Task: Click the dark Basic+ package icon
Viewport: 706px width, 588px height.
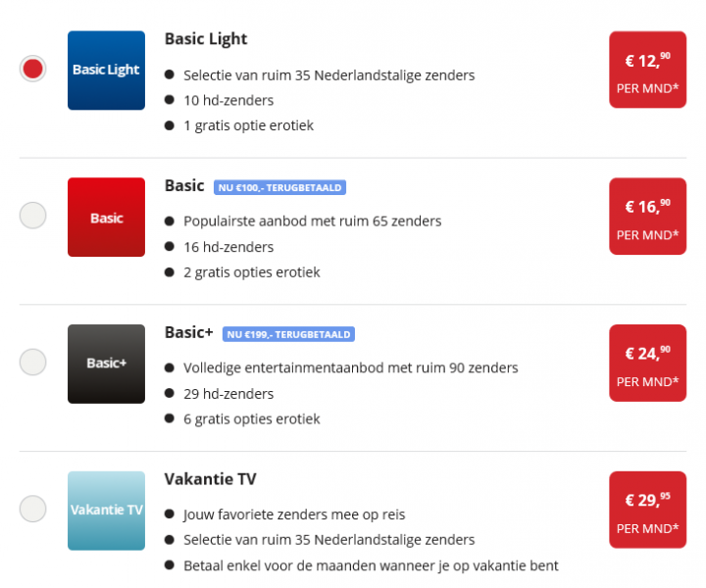Action: (106, 364)
